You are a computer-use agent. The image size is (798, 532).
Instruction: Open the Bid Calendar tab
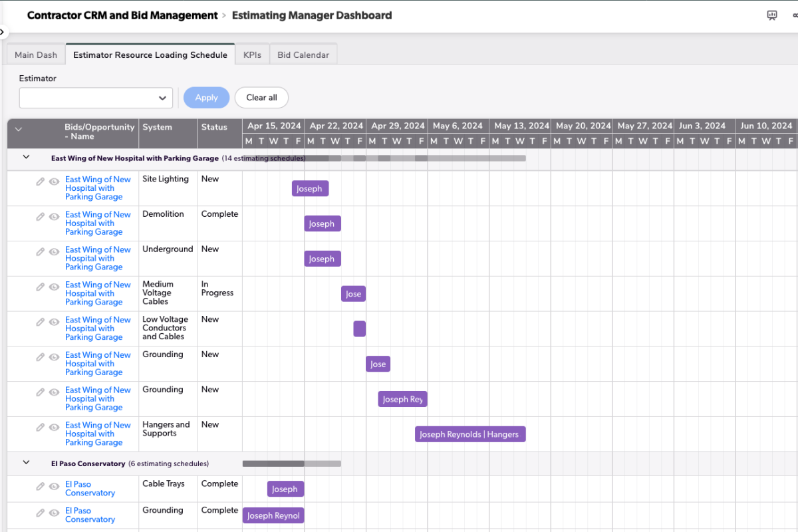pyautogui.click(x=303, y=55)
